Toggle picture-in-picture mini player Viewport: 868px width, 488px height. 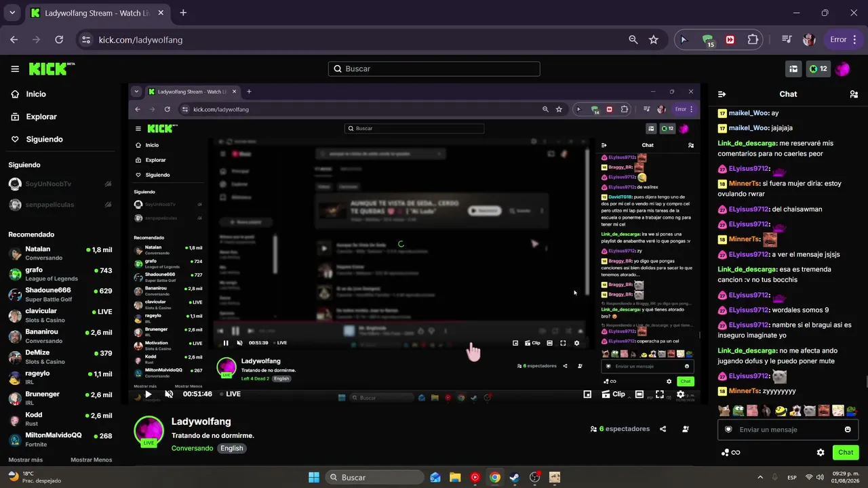[587, 394]
